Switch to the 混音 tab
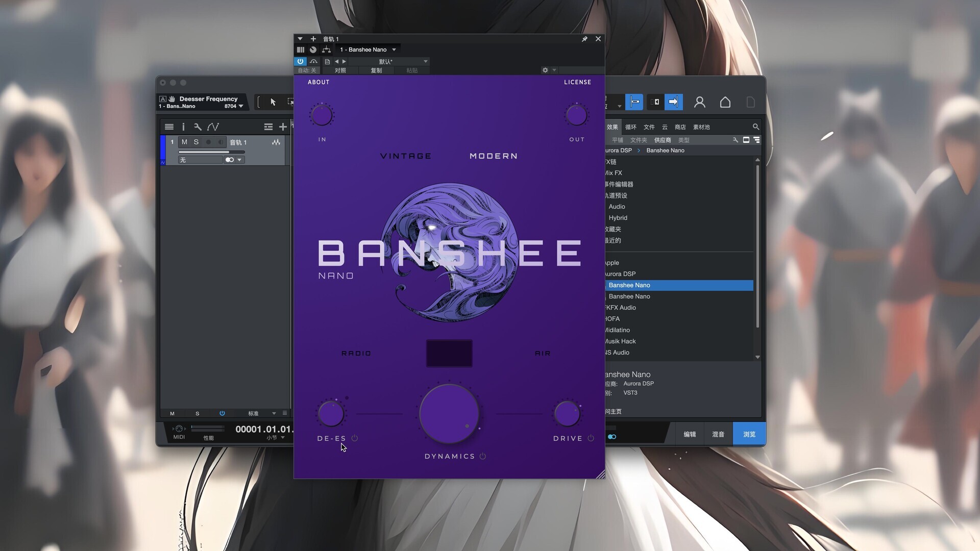Screen dimensions: 980x551 pos(718,434)
